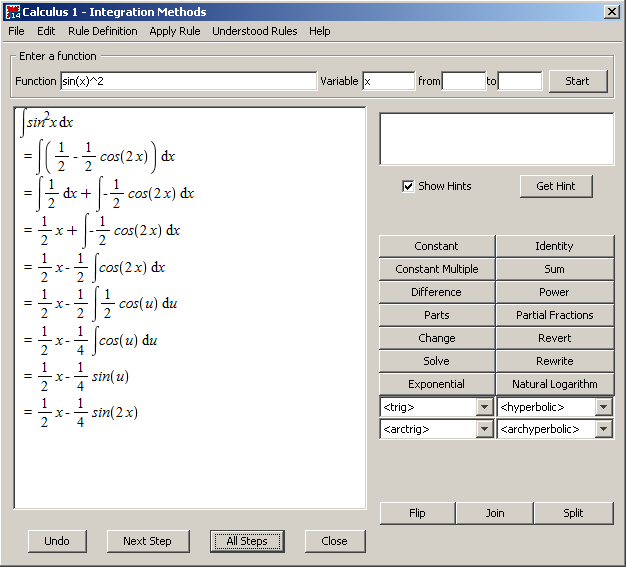Click the Close button at bottom
The height and width of the screenshot is (567, 626).
click(335, 541)
